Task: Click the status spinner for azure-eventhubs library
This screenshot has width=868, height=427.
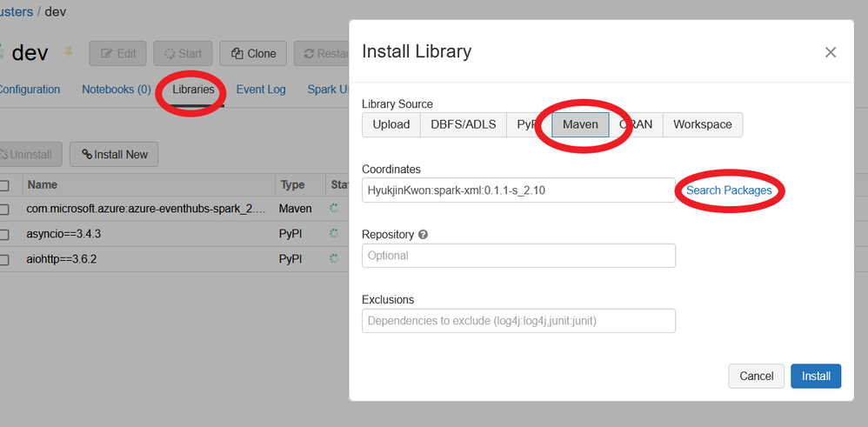Action: pyautogui.click(x=334, y=209)
